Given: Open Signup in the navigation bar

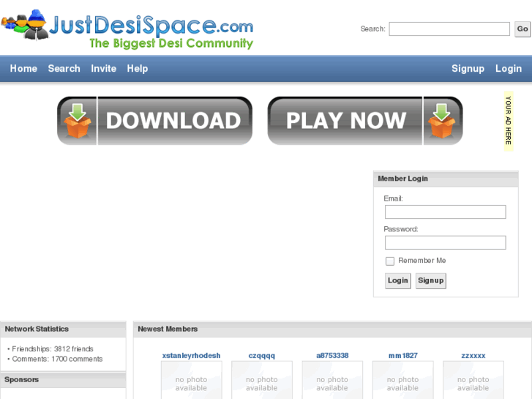Looking at the screenshot, I should (x=468, y=69).
